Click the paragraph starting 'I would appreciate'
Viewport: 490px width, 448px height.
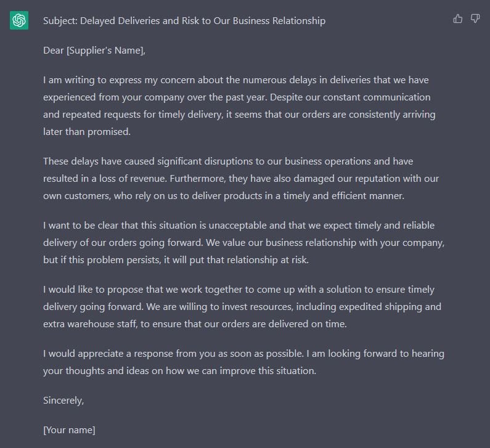click(244, 362)
